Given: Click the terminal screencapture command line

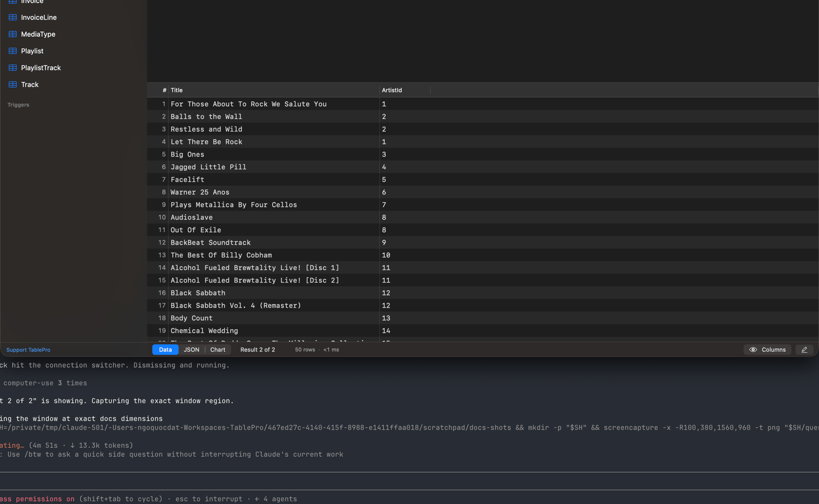Looking at the screenshot, I should point(409,428).
